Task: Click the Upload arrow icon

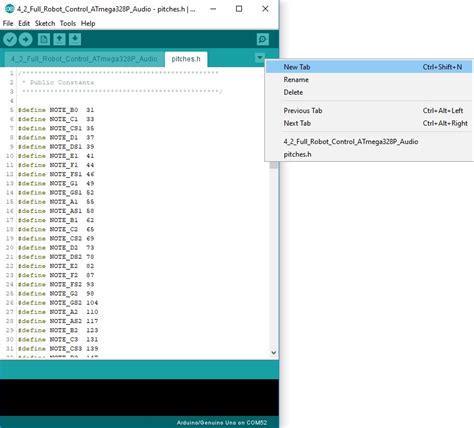Action: point(25,39)
